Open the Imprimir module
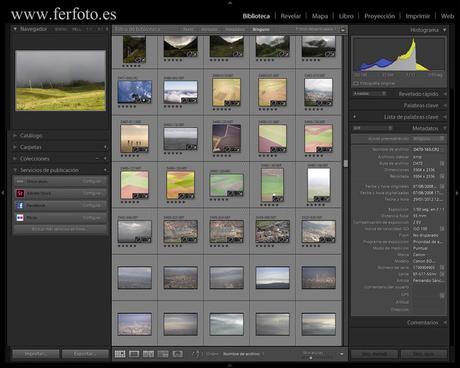 tap(418, 16)
